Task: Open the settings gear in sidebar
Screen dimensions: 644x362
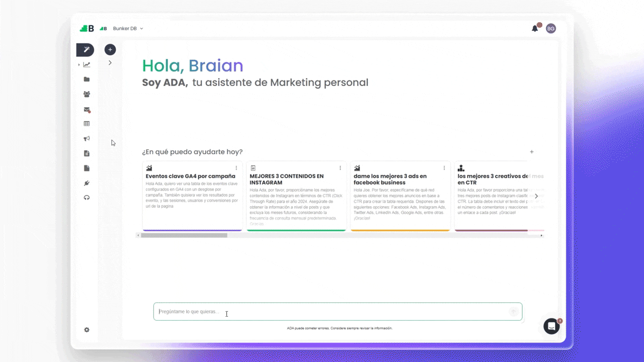Action: click(87, 330)
